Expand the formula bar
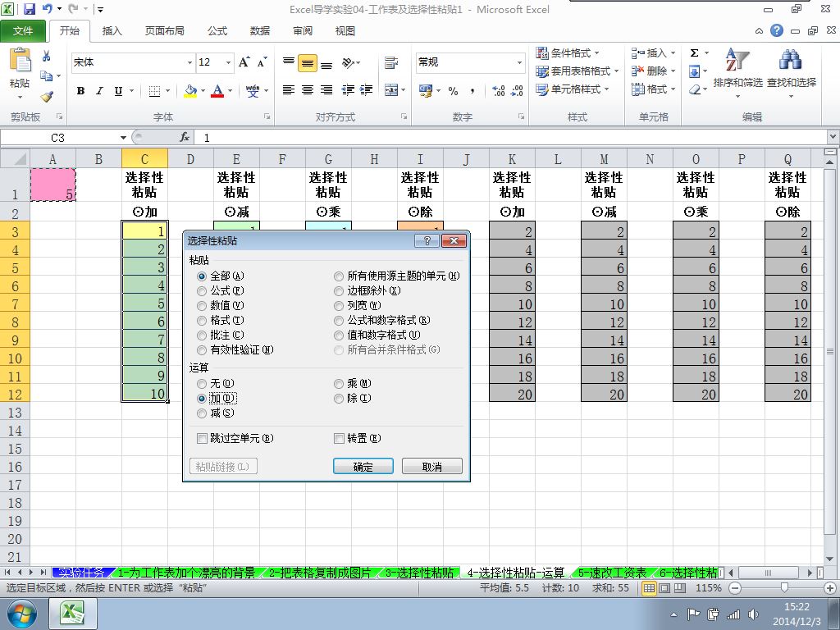The width and height of the screenshot is (840, 630). click(x=833, y=137)
